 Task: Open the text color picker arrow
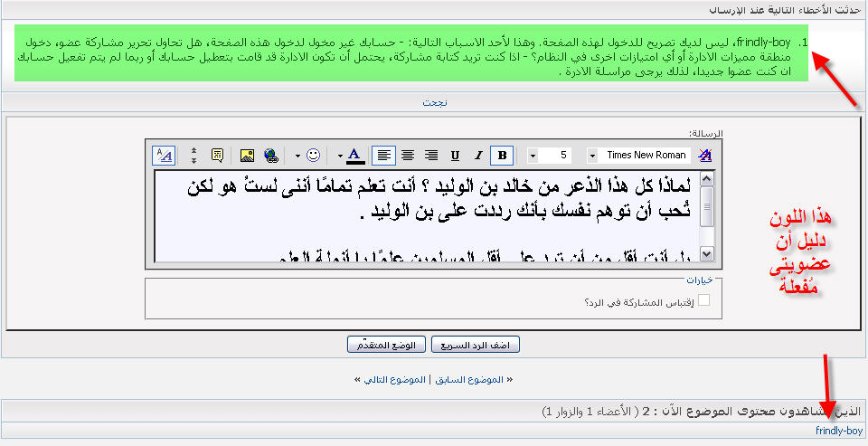[340, 156]
